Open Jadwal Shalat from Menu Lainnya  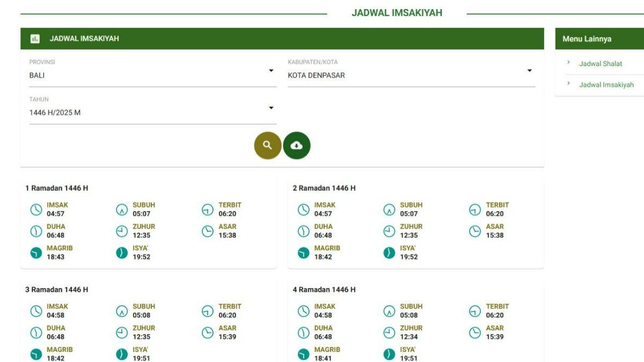(x=600, y=64)
